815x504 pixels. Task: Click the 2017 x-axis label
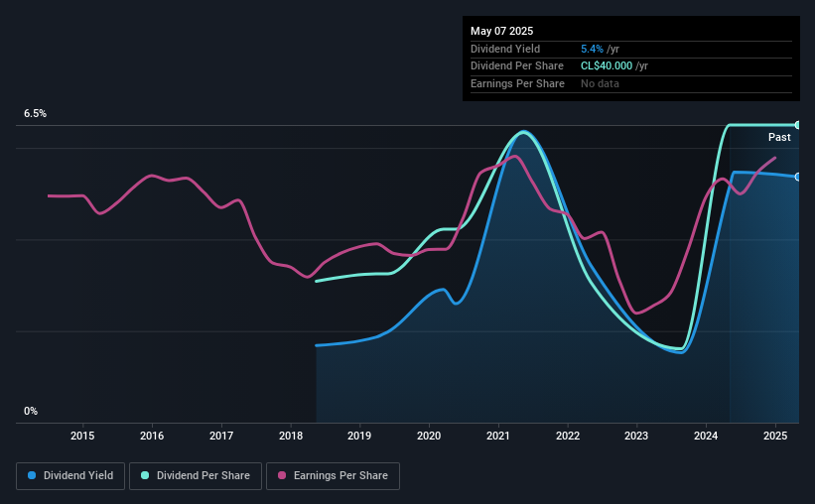(221, 436)
